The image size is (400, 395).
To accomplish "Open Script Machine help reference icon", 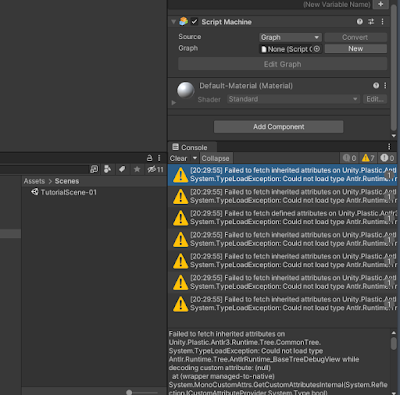I will tap(360, 22).
